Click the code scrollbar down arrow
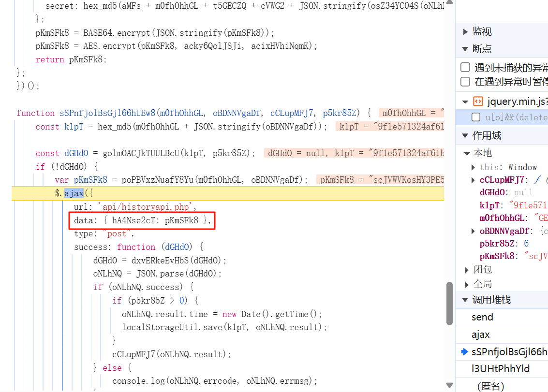548x392 pixels. pos(450,385)
